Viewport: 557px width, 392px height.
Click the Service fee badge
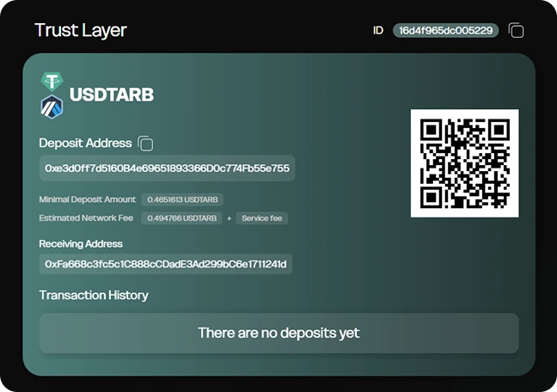pyautogui.click(x=262, y=218)
